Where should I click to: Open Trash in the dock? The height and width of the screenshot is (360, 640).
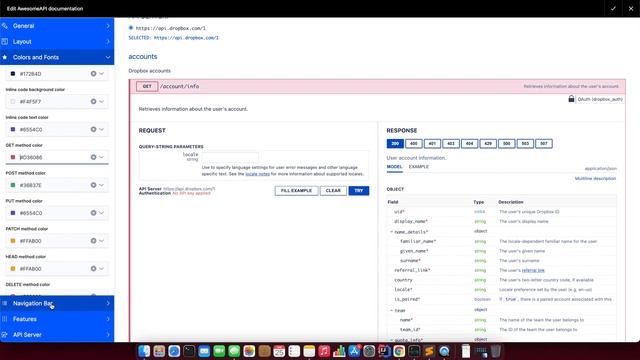(x=496, y=351)
